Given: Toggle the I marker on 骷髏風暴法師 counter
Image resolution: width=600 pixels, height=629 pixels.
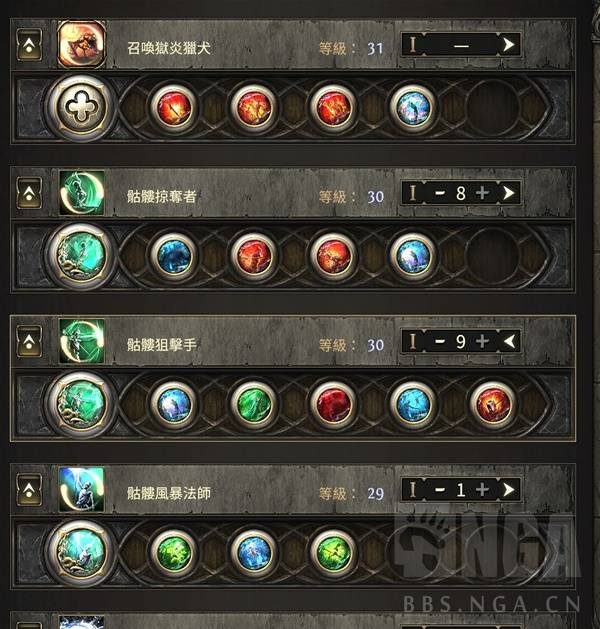Looking at the screenshot, I should (x=413, y=490).
